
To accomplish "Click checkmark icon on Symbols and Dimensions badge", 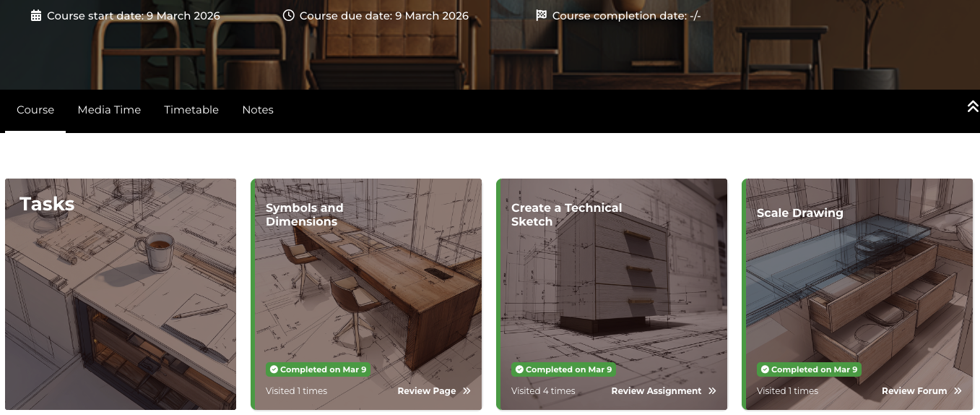I will (274, 369).
